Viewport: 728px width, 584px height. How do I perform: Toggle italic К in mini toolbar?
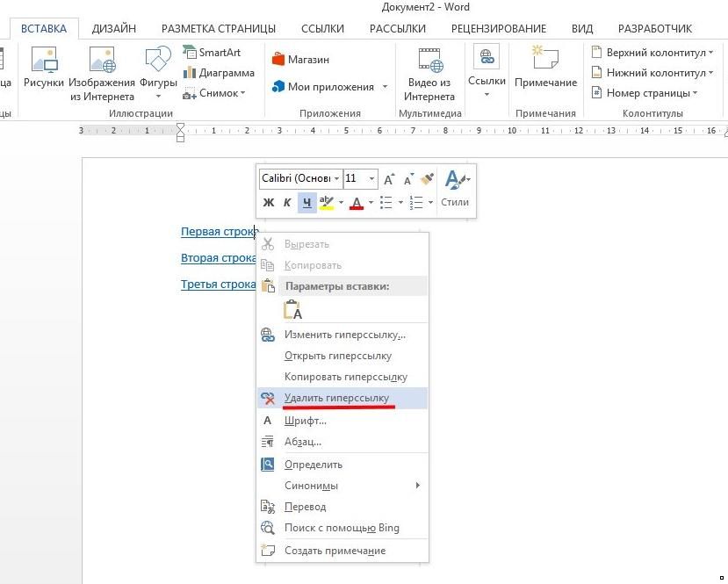287,202
